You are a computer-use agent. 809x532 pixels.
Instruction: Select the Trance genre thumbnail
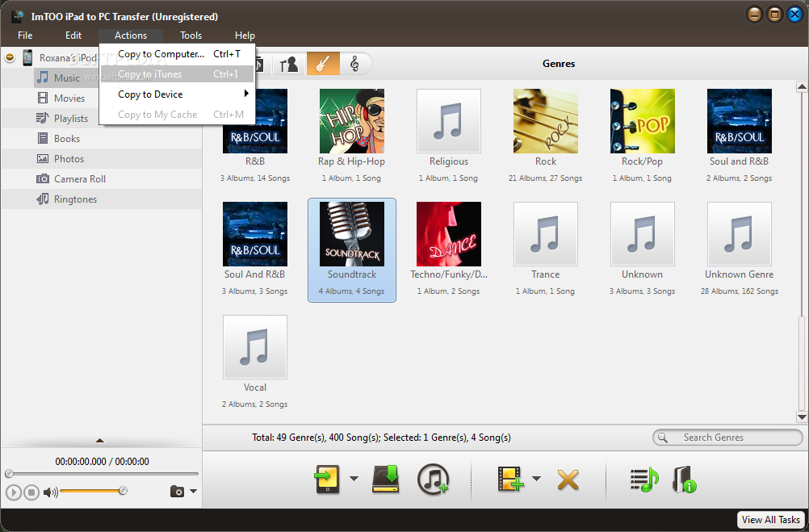pos(545,234)
